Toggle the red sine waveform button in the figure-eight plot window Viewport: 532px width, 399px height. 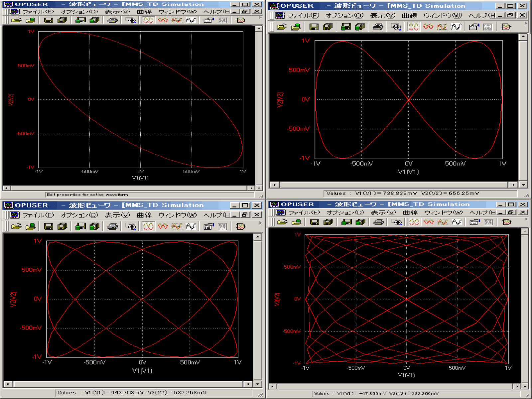pyautogui.click(x=428, y=27)
